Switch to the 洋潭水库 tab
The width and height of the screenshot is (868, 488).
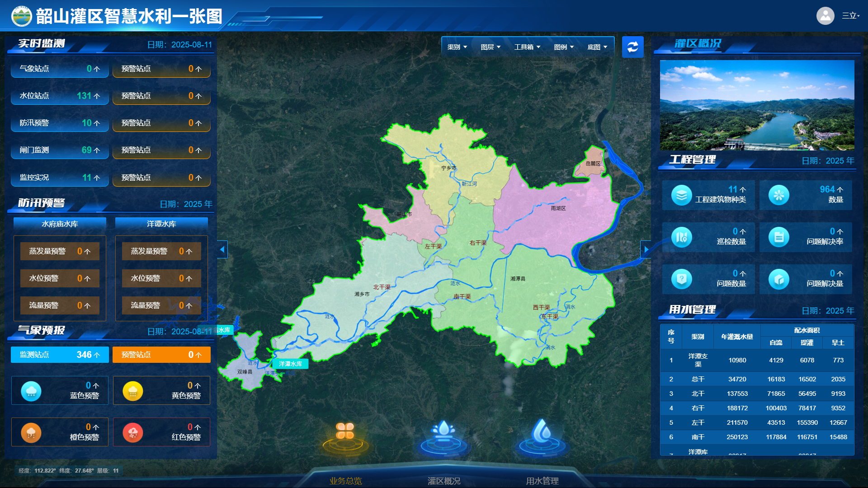(x=161, y=224)
